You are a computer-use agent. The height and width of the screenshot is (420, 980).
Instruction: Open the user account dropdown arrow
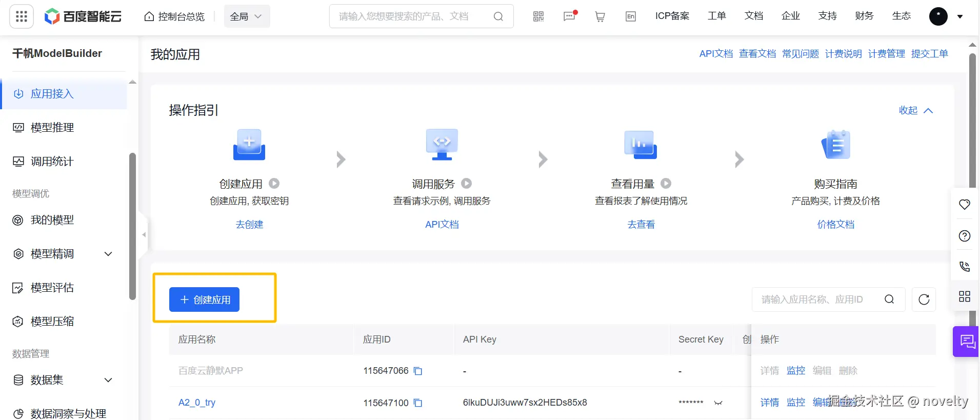click(960, 16)
